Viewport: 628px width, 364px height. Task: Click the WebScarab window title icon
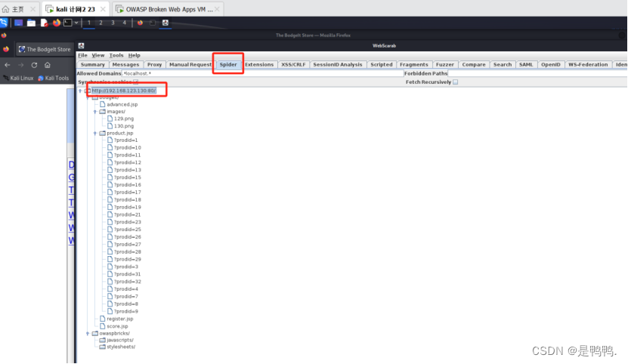click(x=82, y=45)
